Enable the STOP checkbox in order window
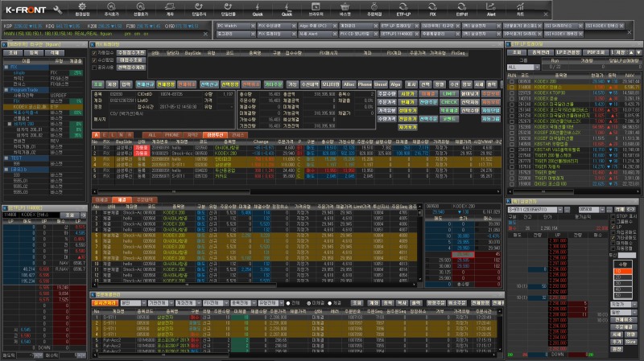The width and height of the screenshot is (644, 361). [613, 216]
